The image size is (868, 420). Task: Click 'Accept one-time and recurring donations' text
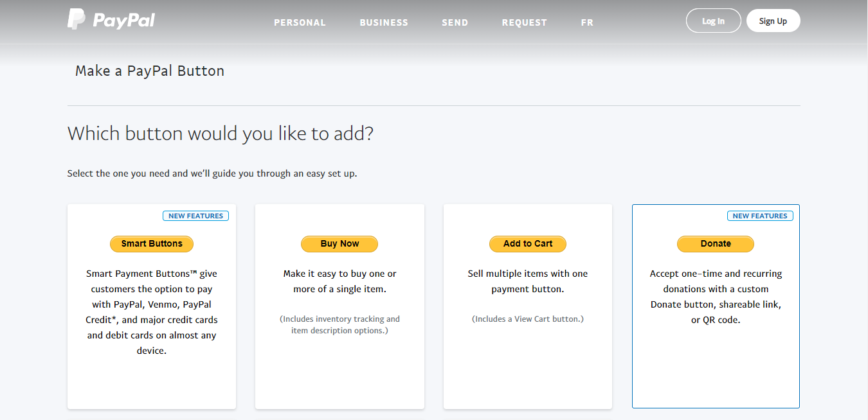(x=716, y=297)
